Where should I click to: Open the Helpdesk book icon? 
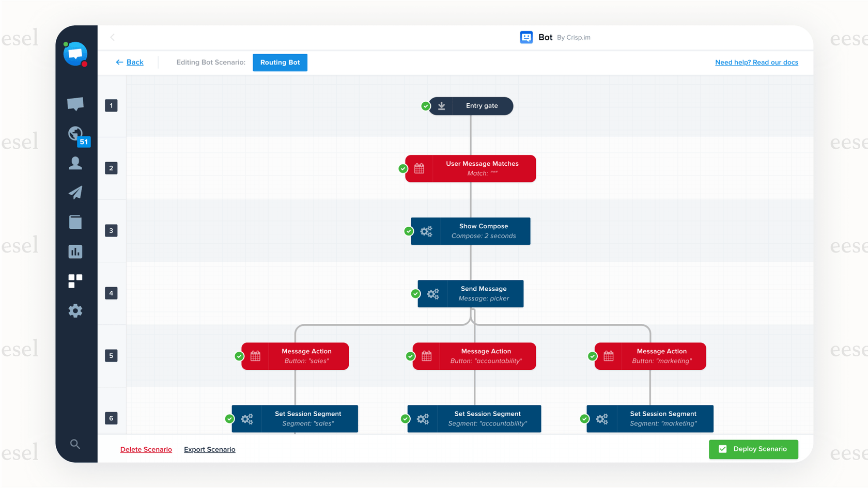point(75,222)
